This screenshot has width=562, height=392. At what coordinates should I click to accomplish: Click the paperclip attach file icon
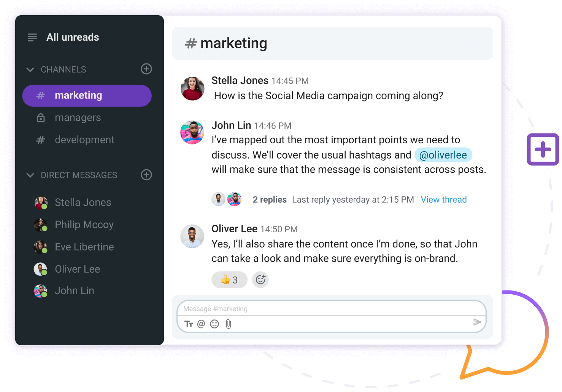click(228, 324)
